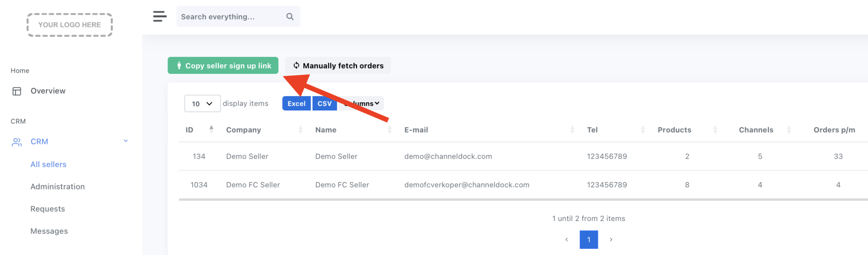Screen dimensions: 868x255
Task: Click Orders p/m column header
Action: [834, 130]
